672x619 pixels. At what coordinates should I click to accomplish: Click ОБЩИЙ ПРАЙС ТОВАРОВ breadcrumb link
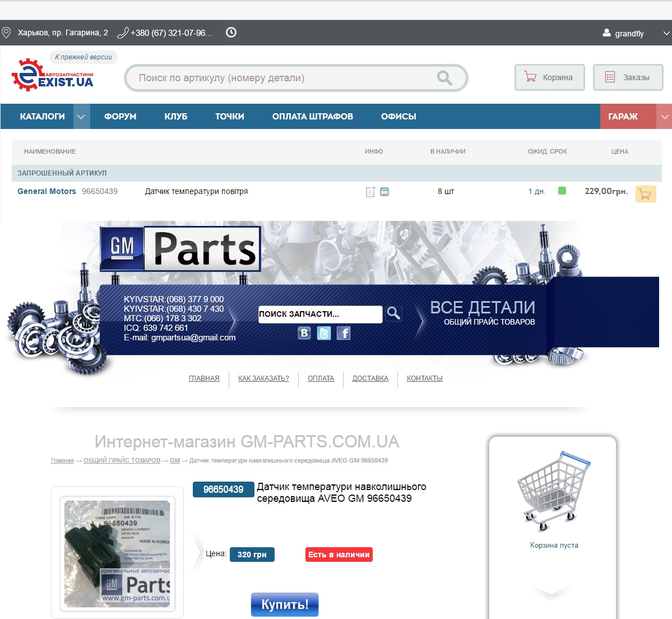coord(122,460)
